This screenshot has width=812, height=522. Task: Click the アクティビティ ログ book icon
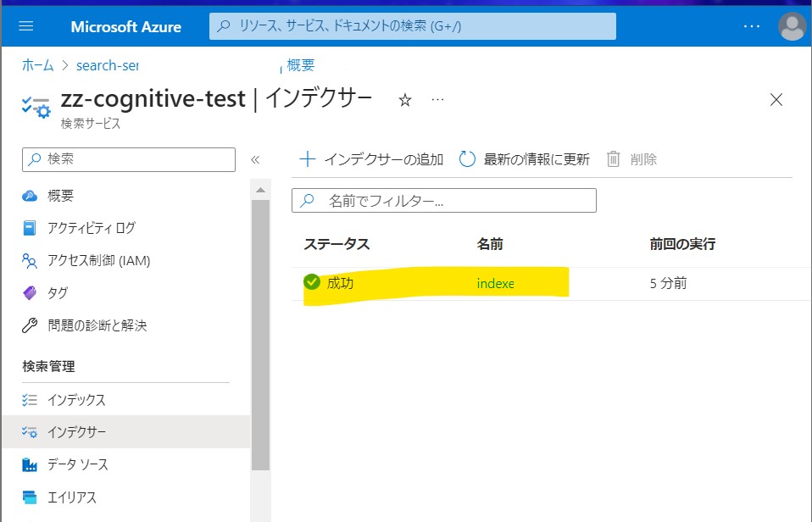pos(30,228)
